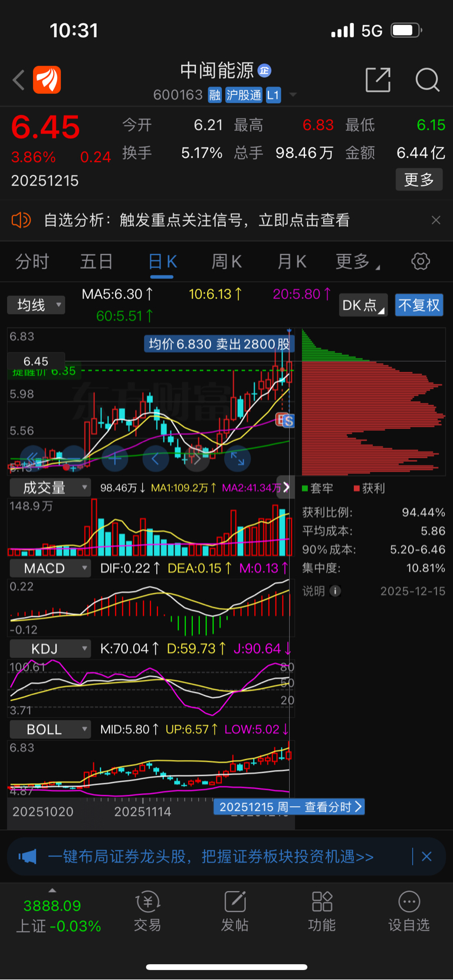Switch to 周K chart tab
The width and height of the screenshot is (453, 980).
coord(226,262)
